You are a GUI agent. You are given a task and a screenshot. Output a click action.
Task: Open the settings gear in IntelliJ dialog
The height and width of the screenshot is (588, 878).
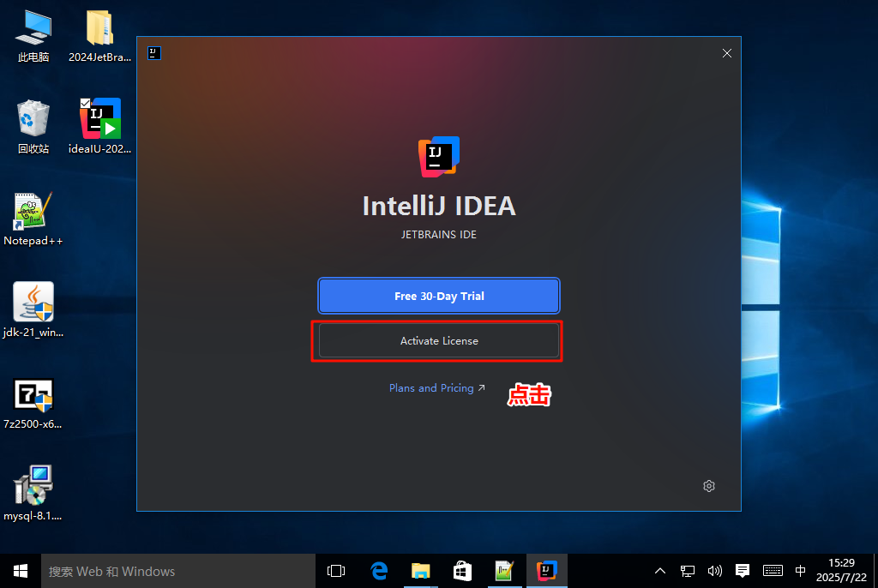(x=709, y=486)
